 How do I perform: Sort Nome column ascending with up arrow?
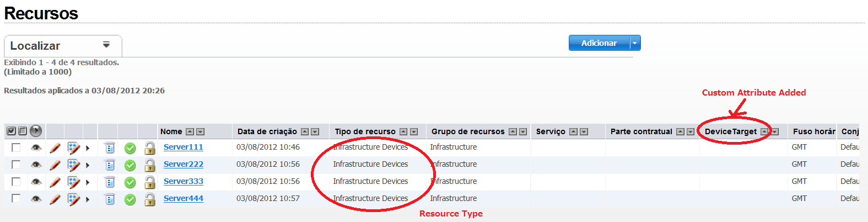click(x=190, y=132)
